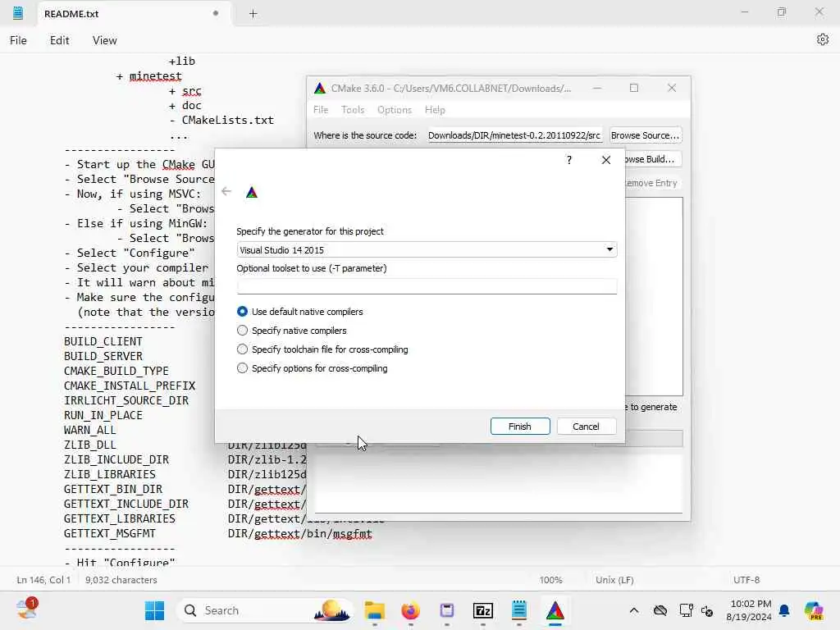The width and height of the screenshot is (840, 630).
Task: Click BUILD_CLIENT line in README
Action: coord(103,341)
